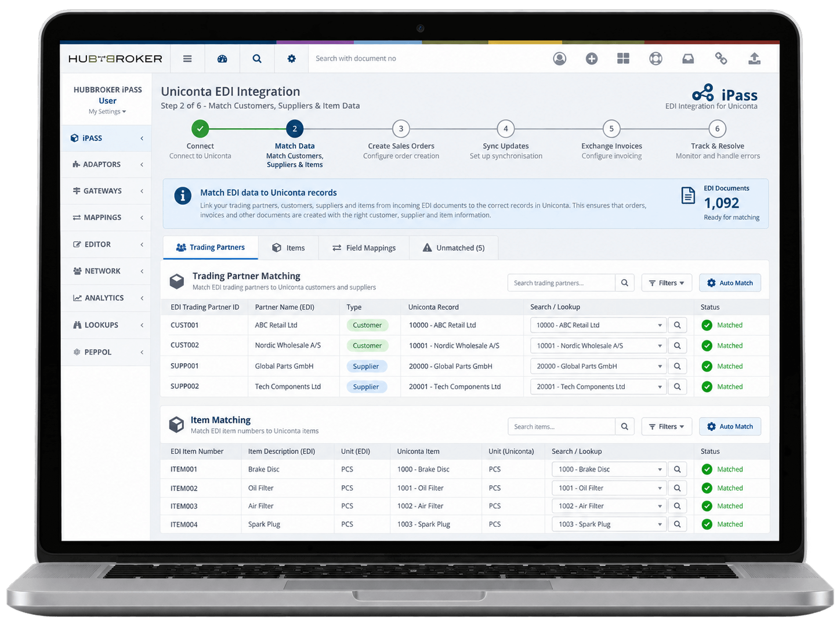The width and height of the screenshot is (840, 630).
Task: Click lookup magnifier in ITEM001 row
Action: 677,469
